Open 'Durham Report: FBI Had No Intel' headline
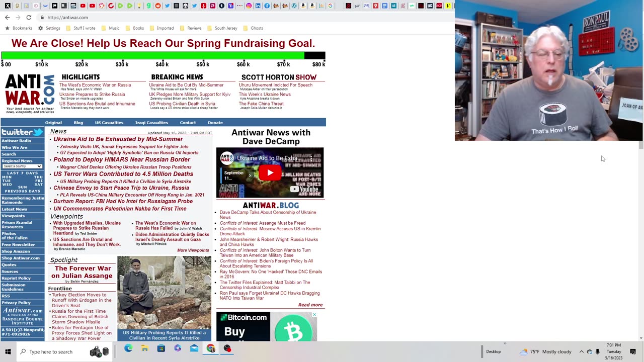Viewport: 644px width, 362px height. click(x=123, y=202)
